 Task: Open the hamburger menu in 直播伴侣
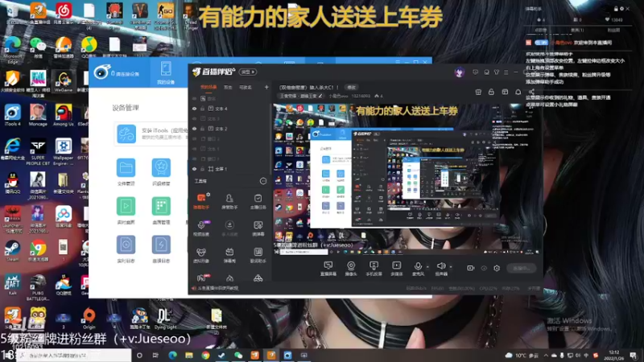click(x=506, y=72)
